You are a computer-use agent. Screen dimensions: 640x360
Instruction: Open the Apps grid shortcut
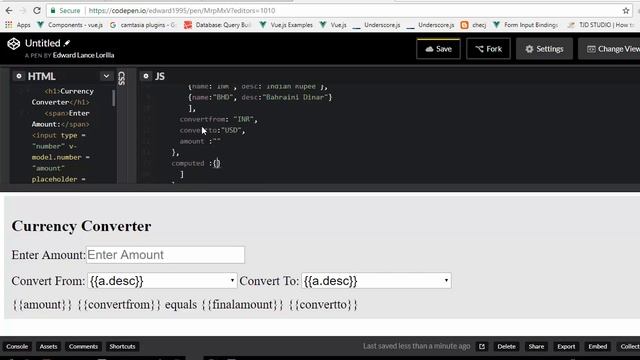pyautogui.click(x=18, y=25)
